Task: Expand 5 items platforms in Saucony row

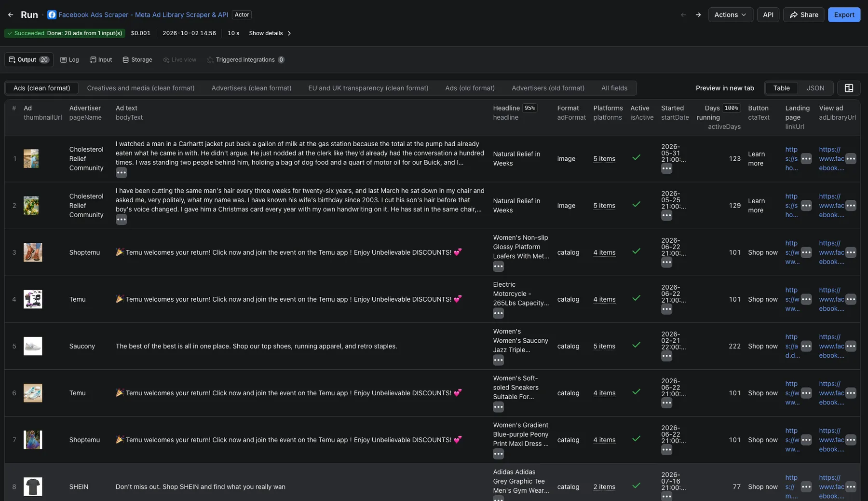Action: [604, 346]
